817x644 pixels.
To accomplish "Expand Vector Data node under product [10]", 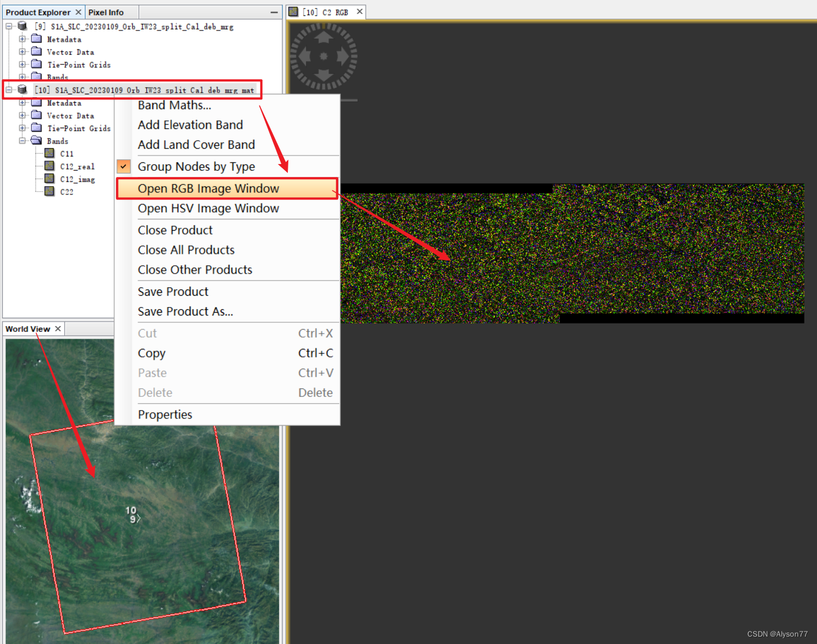I will pyautogui.click(x=22, y=115).
